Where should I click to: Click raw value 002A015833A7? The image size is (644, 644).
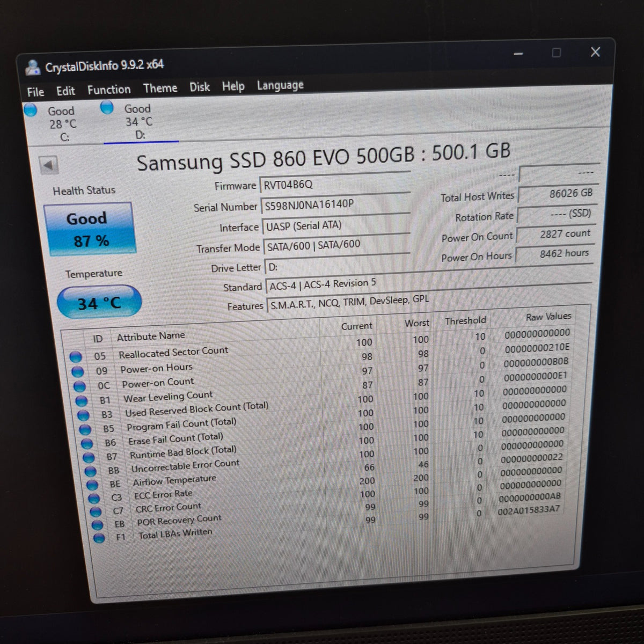(529, 510)
